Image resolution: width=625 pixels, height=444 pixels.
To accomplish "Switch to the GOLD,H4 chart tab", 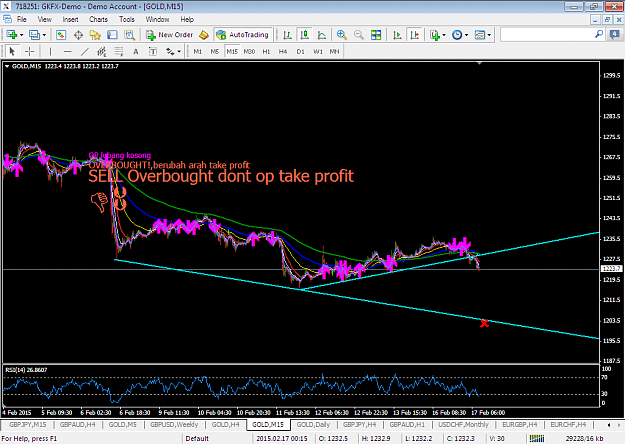I will point(226,424).
